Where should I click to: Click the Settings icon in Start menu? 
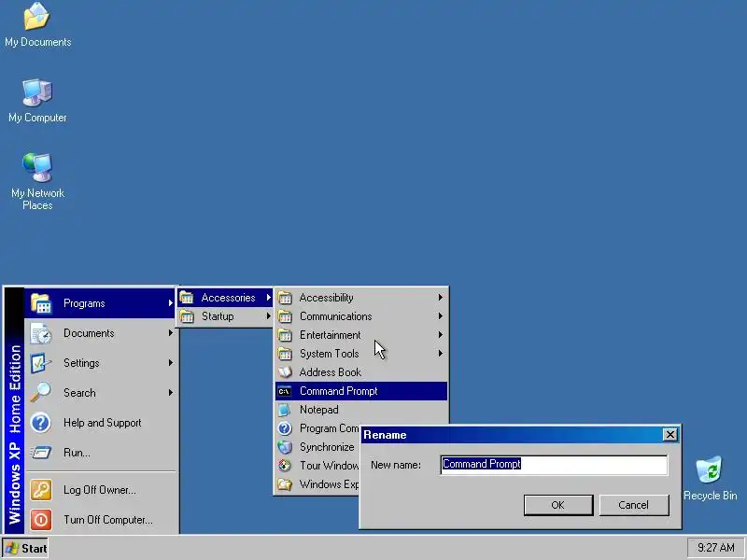[x=41, y=363]
